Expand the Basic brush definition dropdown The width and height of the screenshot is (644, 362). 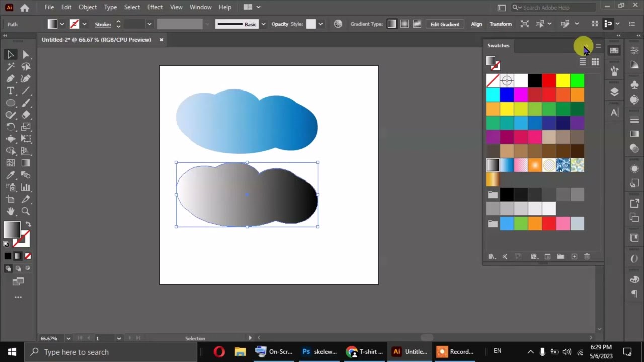(263, 24)
